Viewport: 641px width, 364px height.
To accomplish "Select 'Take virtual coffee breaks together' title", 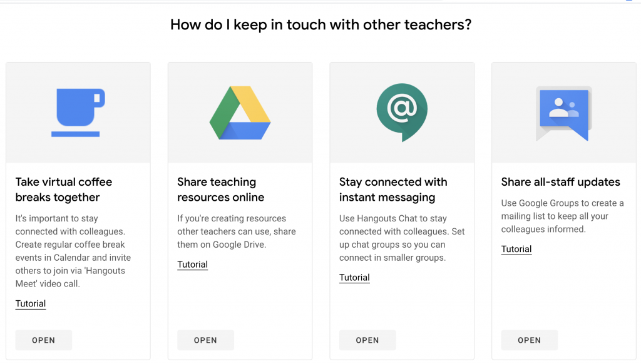I will click(64, 190).
